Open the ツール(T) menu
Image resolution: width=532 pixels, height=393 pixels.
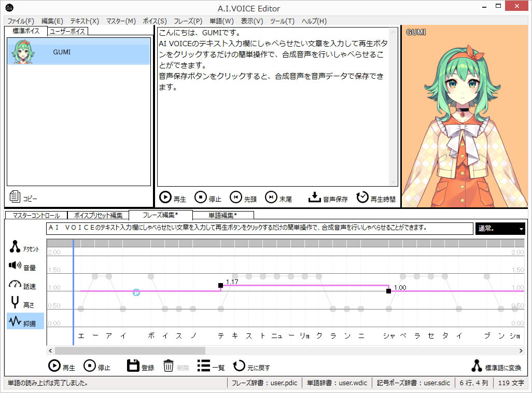[282, 21]
